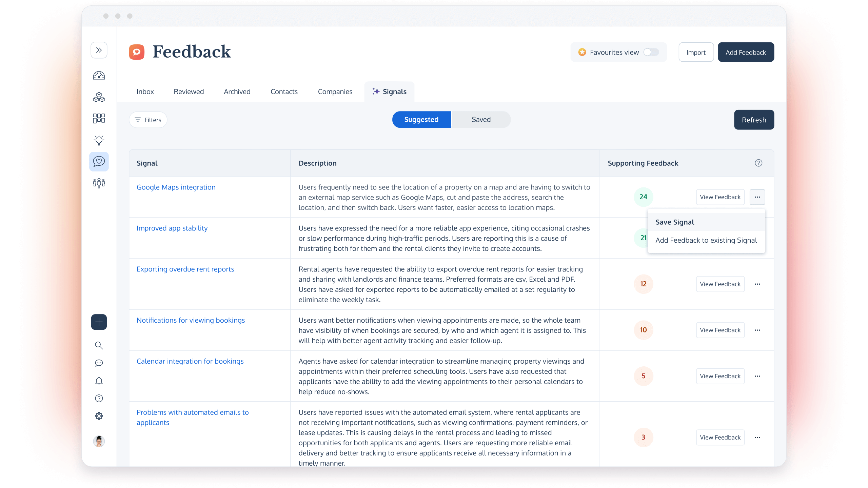The height and width of the screenshot is (488, 868).
Task: Click the Favourites star icon
Action: click(x=582, y=52)
